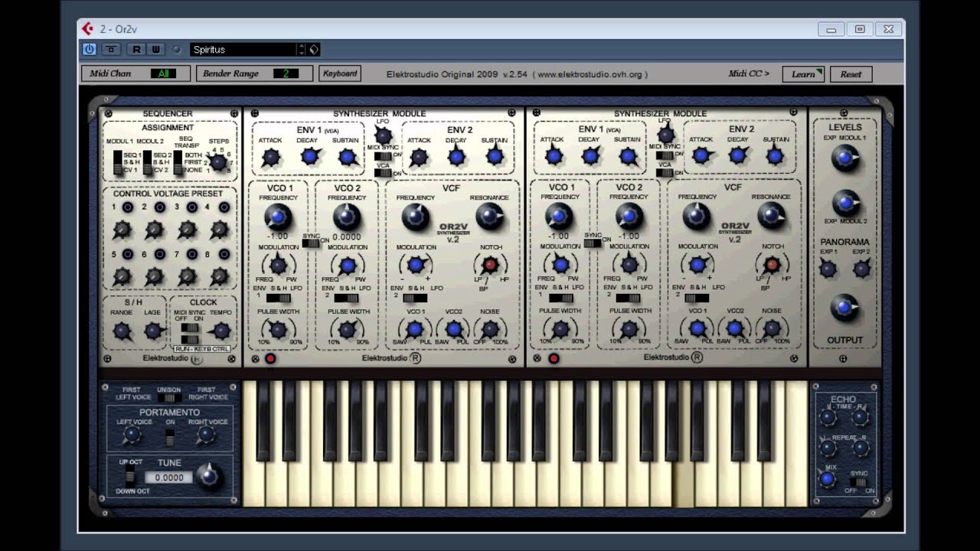Click the OUTPUT level knob
The height and width of the screenshot is (551, 980).
[x=844, y=307]
